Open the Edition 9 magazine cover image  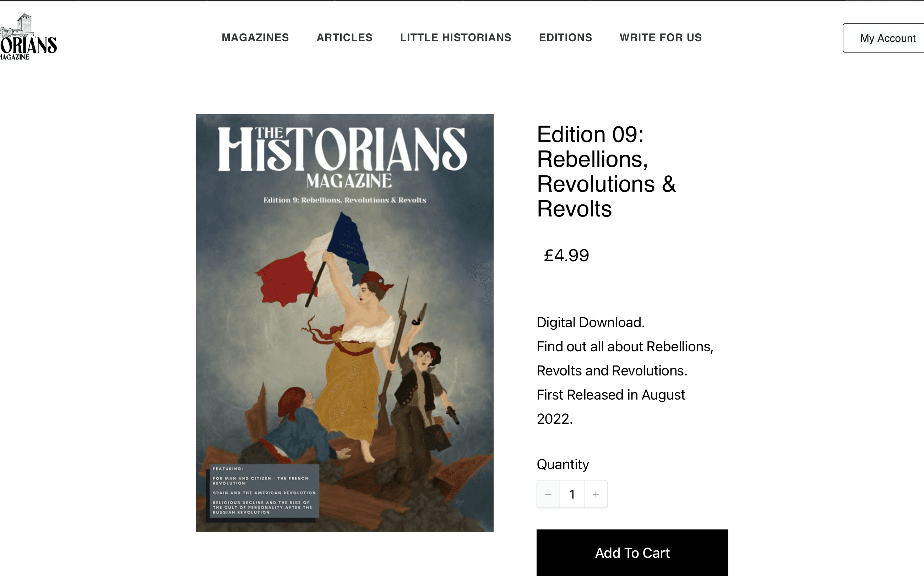point(344,323)
